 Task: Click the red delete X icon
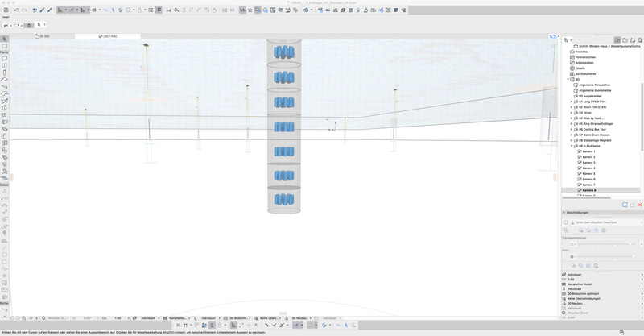pyautogui.click(x=640, y=205)
